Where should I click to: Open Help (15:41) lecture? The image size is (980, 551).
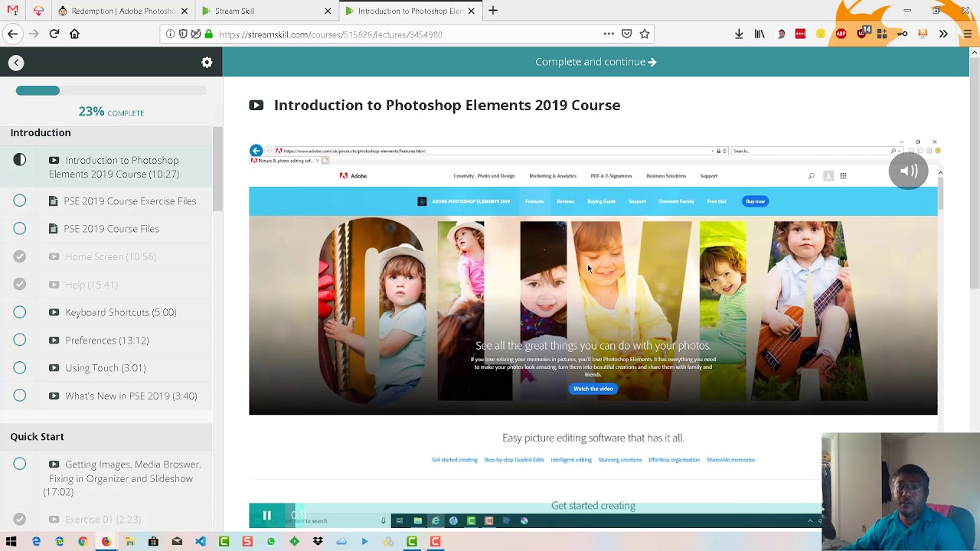coord(83,285)
